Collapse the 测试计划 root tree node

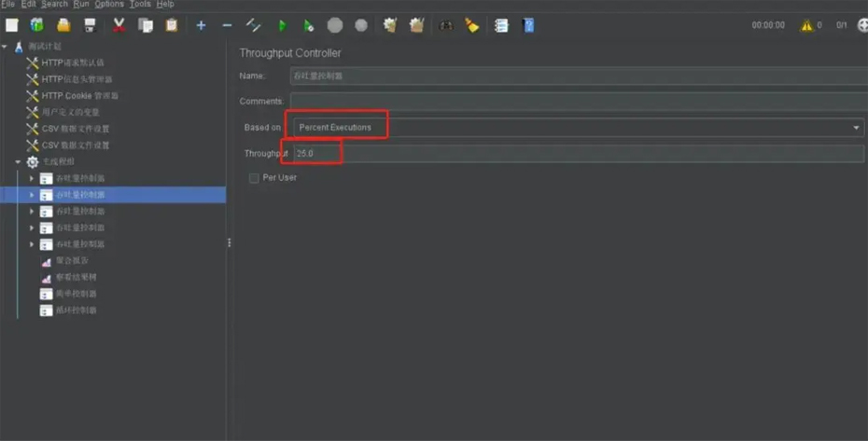pos(5,48)
